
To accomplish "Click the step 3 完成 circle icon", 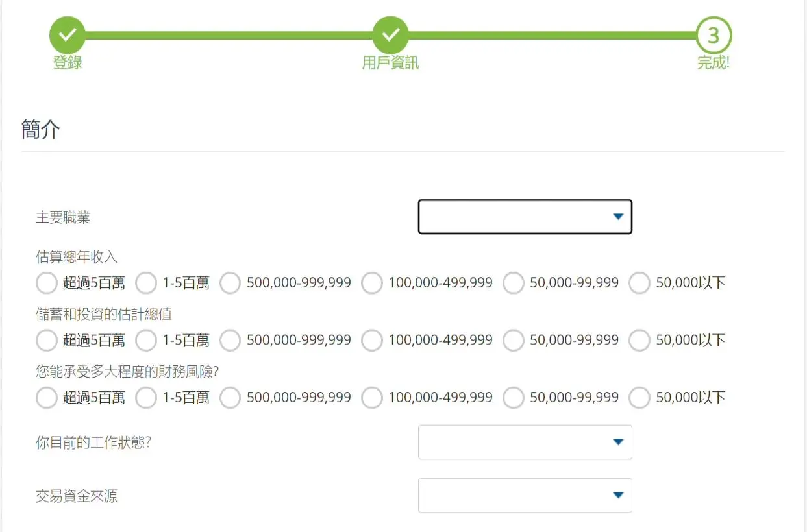I will pos(714,35).
